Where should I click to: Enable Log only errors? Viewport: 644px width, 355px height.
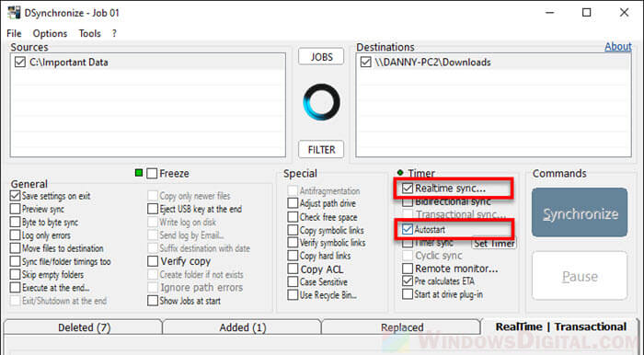coord(16,235)
